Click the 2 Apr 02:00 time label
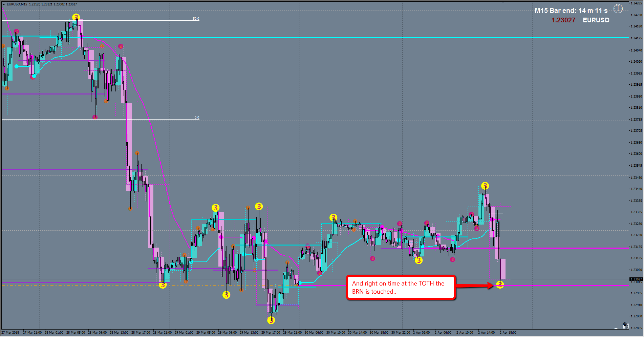The height and width of the screenshot is (337, 644). (421, 333)
